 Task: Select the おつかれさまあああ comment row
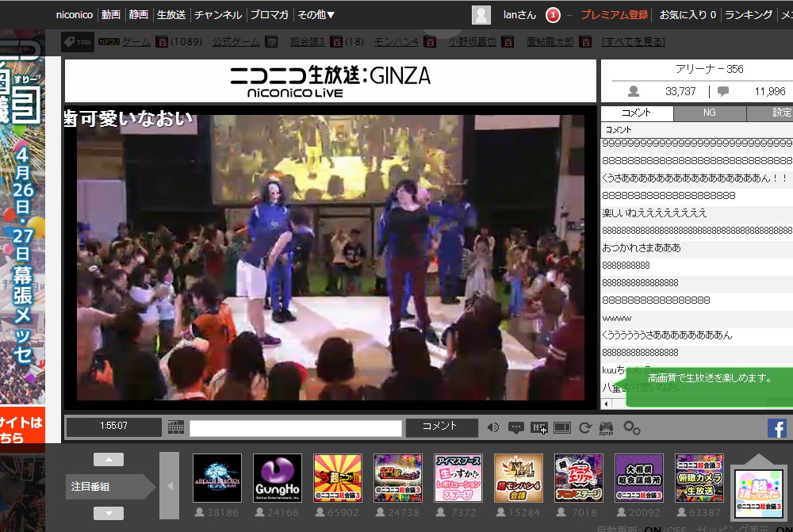coord(697,248)
